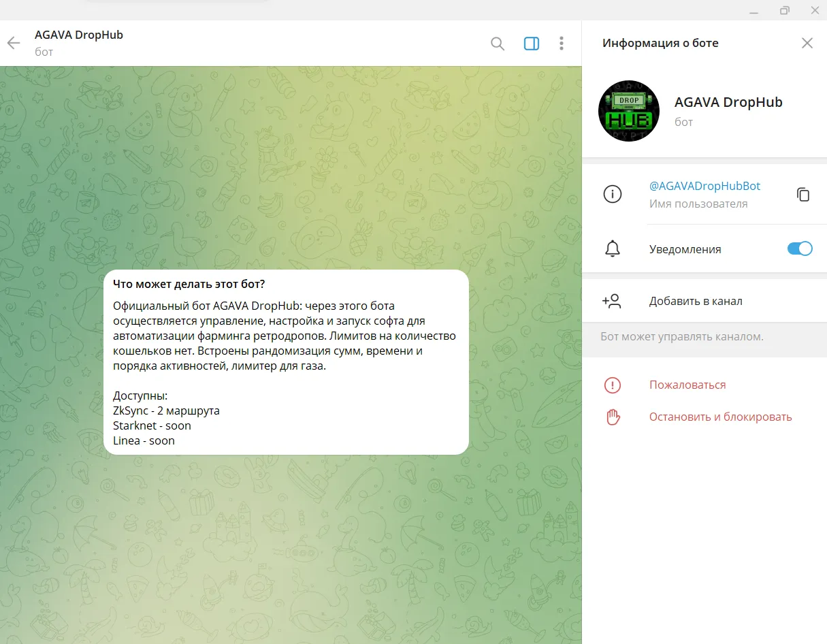
Task: Click Бот может управлять каналом note
Action: click(682, 336)
